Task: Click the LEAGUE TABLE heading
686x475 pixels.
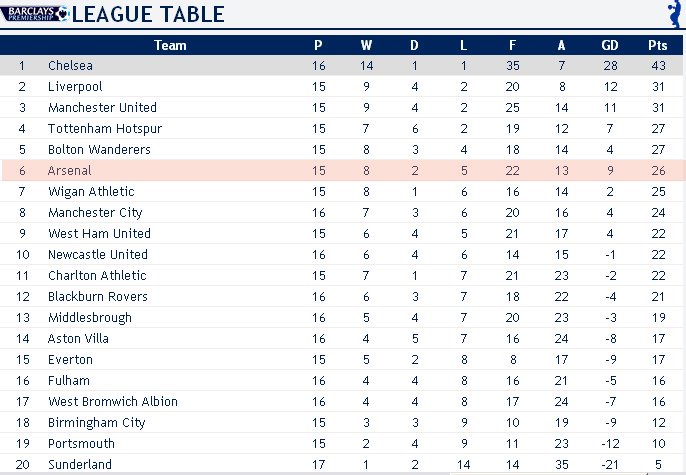Action: tap(148, 14)
